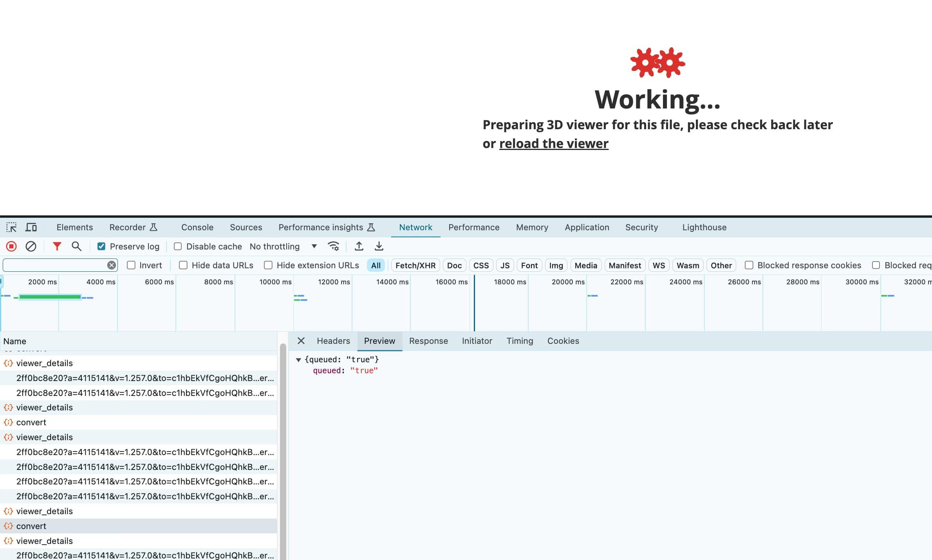Stop recording network log
Viewport: 932px width, 560px height.
pyautogui.click(x=11, y=246)
